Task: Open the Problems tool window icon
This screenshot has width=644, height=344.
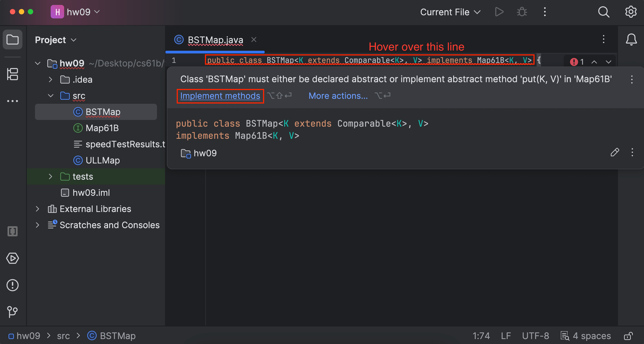Action: [x=13, y=285]
